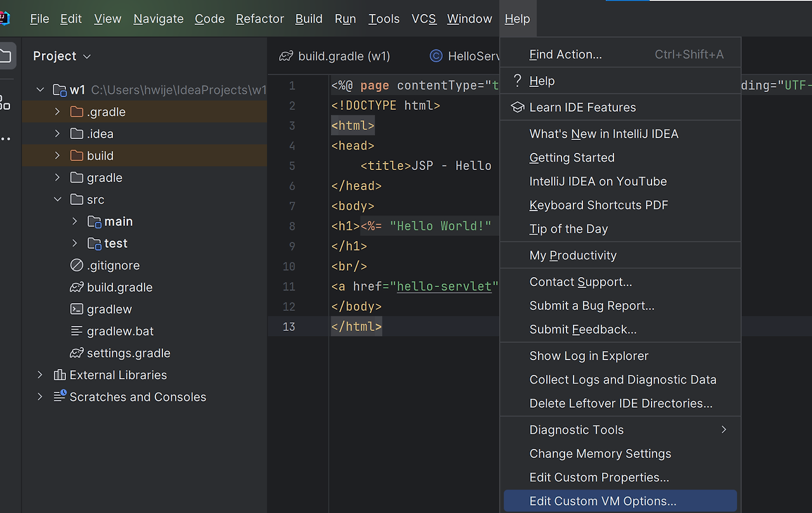Open the Build menu
This screenshot has width=812, height=513.
(309, 19)
